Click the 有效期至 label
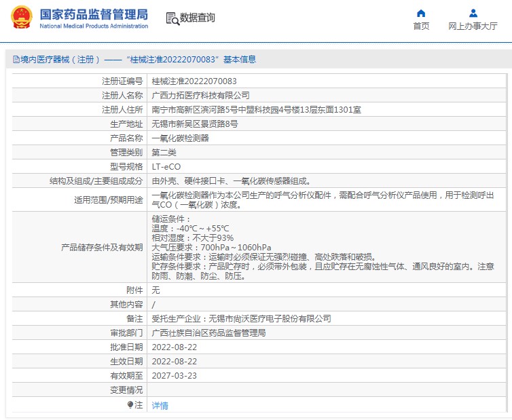This screenshot has height=420, width=512. pyautogui.click(x=126, y=376)
